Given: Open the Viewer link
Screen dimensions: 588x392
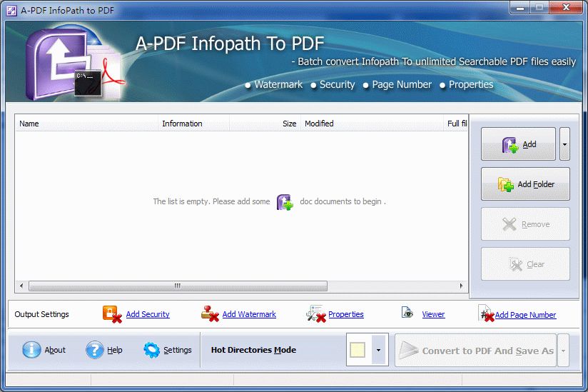Looking at the screenshot, I should point(433,314).
